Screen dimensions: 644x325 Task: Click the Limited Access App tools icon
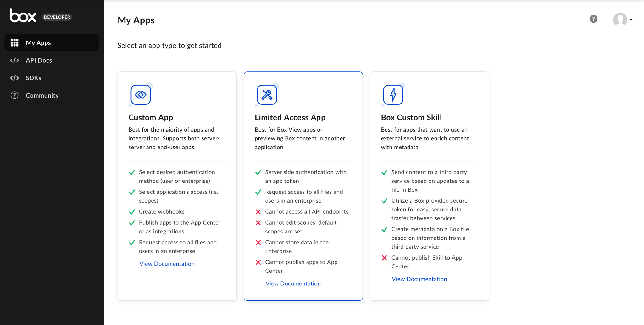point(267,94)
